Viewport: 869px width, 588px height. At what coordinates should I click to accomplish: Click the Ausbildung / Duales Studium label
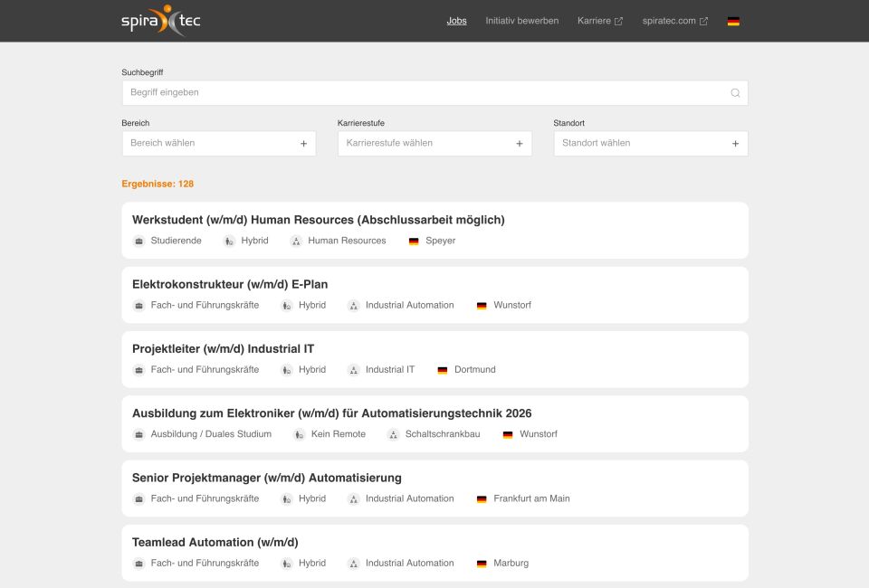211,434
